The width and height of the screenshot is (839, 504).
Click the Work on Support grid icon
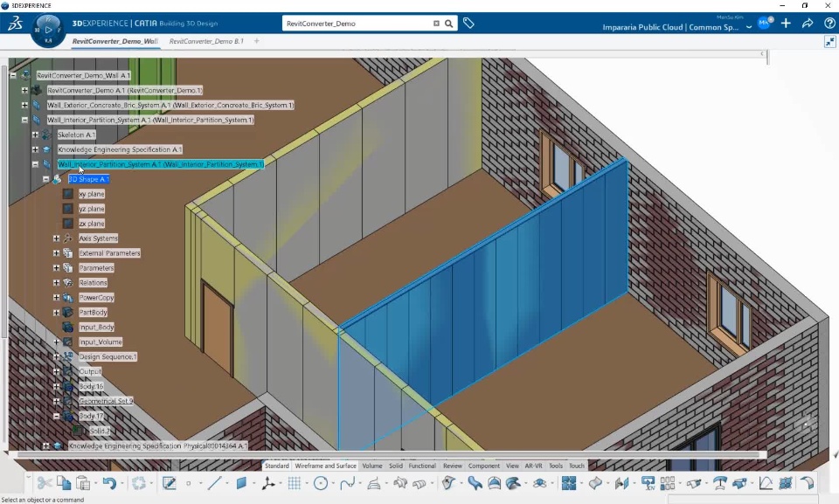[295, 483]
